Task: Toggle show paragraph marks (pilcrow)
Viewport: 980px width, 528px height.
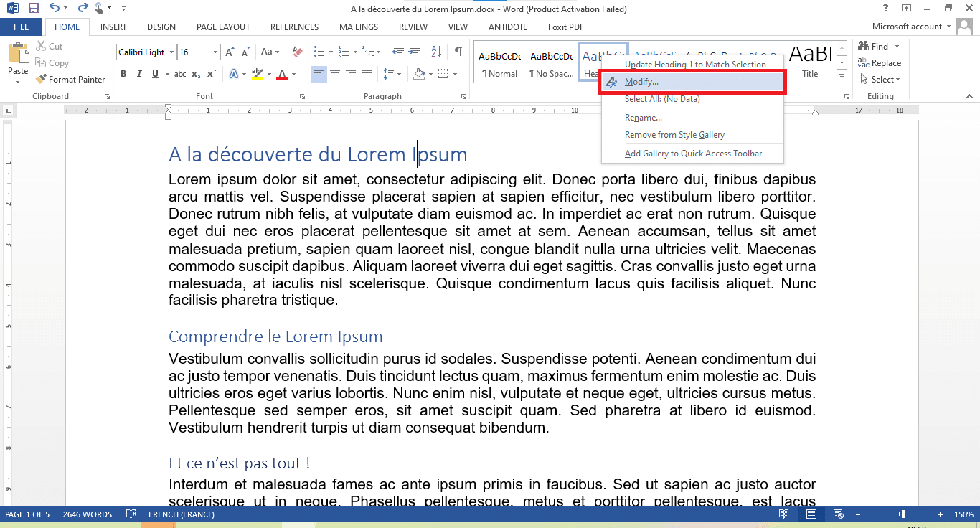Action: coord(458,52)
